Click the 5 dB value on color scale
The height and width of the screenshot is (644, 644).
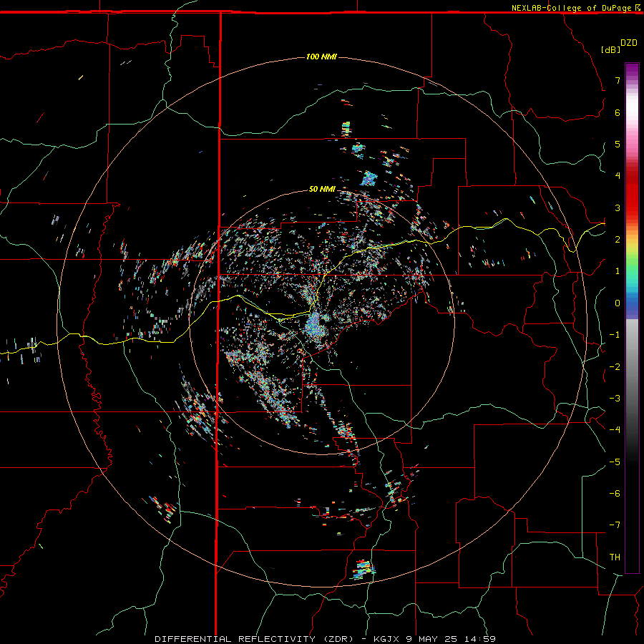(618, 144)
